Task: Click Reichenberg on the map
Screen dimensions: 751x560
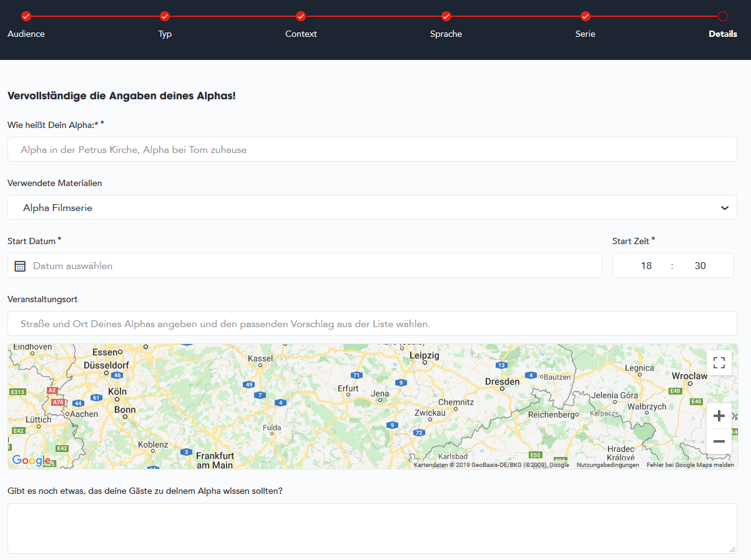Action: (x=551, y=415)
